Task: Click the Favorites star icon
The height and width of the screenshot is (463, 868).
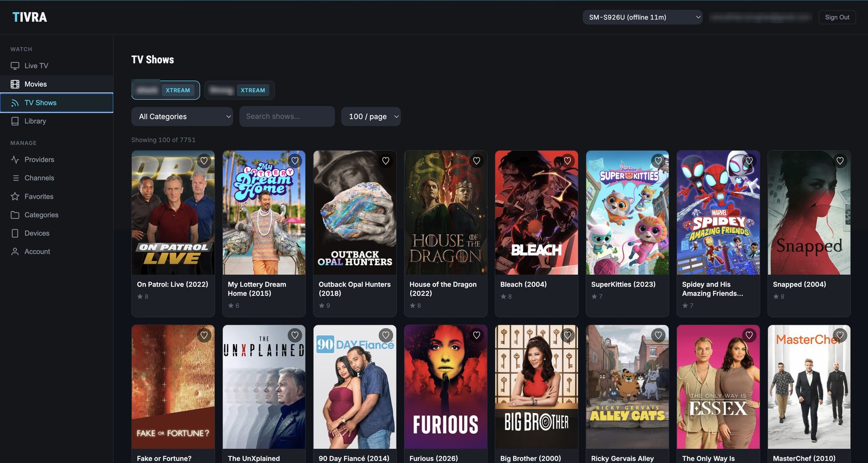Action: click(x=15, y=196)
